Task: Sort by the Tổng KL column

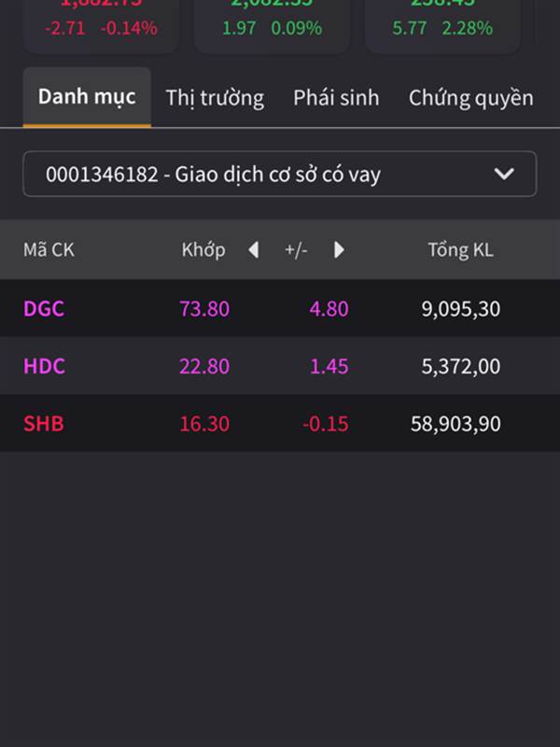Action: (460, 250)
